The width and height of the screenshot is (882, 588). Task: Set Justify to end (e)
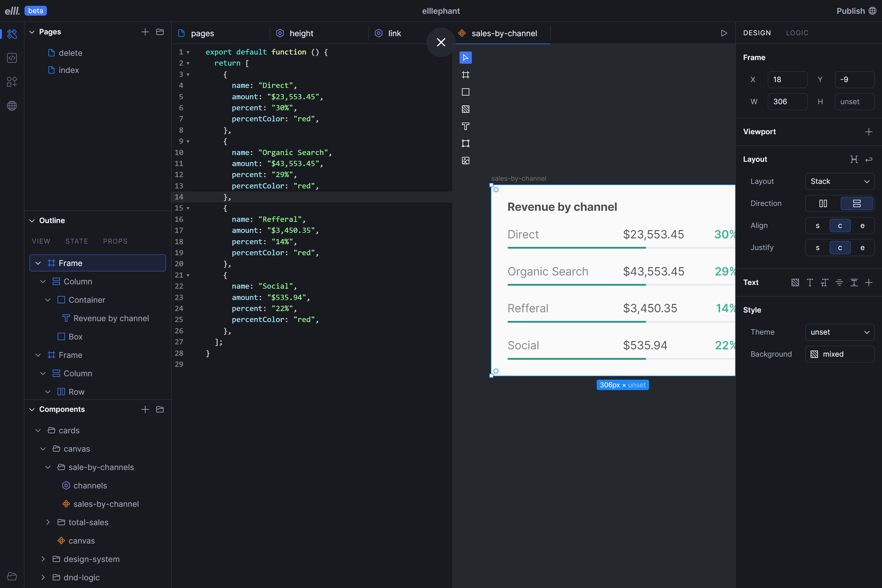[862, 248]
